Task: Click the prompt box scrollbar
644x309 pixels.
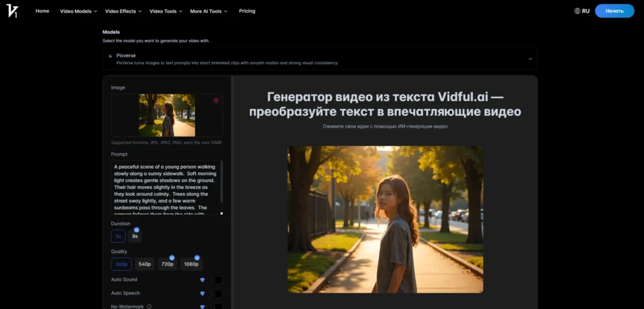Action: point(222,181)
